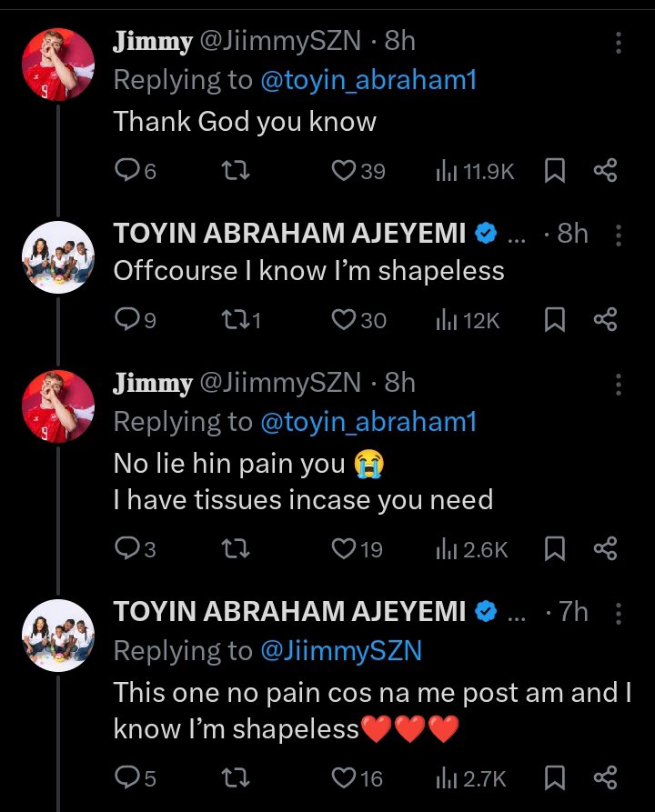Like Toyin's "This one no pain" tweet
The width and height of the screenshot is (655, 812).
pos(344,777)
